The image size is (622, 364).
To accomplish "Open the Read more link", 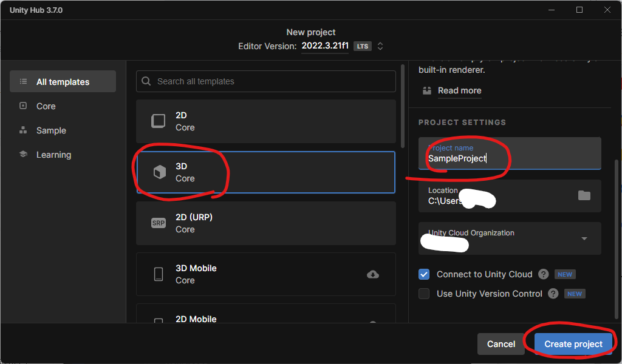I will [x=459, y=91].
